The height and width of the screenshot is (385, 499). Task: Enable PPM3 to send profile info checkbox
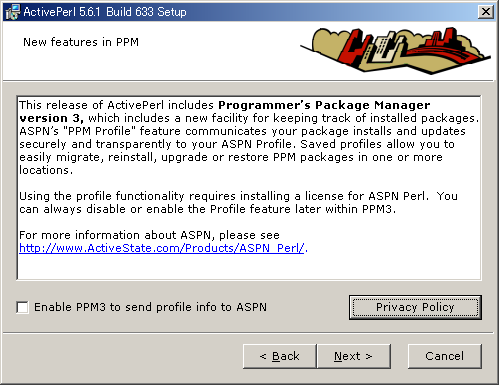[23, 307]
